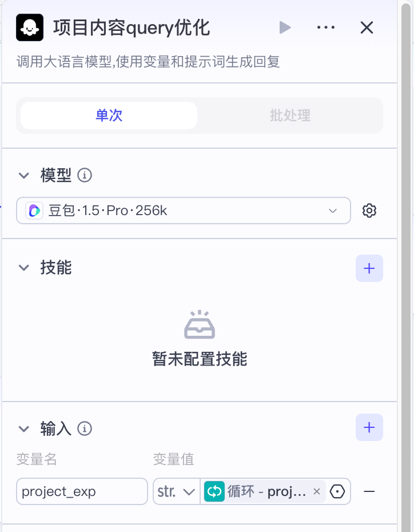
Task: Open the 豆包·1.5·Pro·256k model dropdown
Action: tap(183, 211)
